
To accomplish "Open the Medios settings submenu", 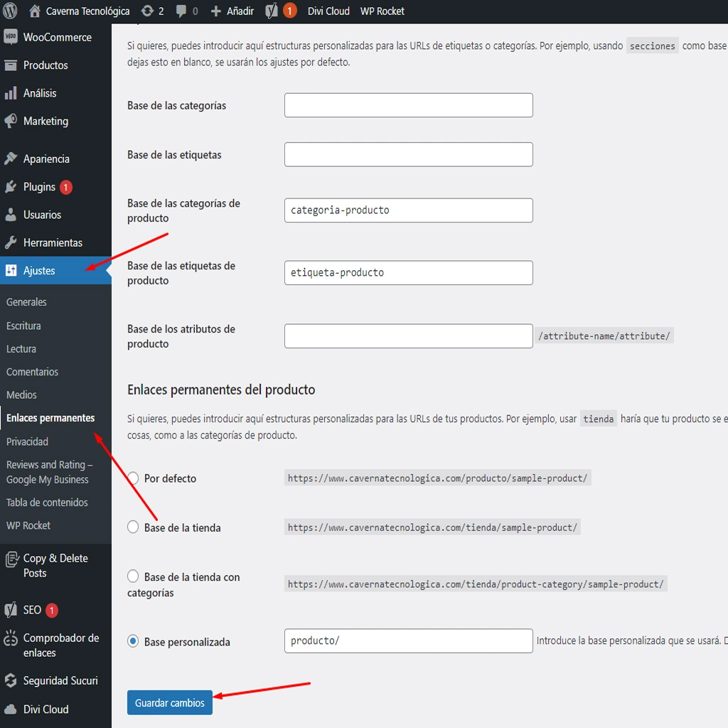I will click(21, 395).
